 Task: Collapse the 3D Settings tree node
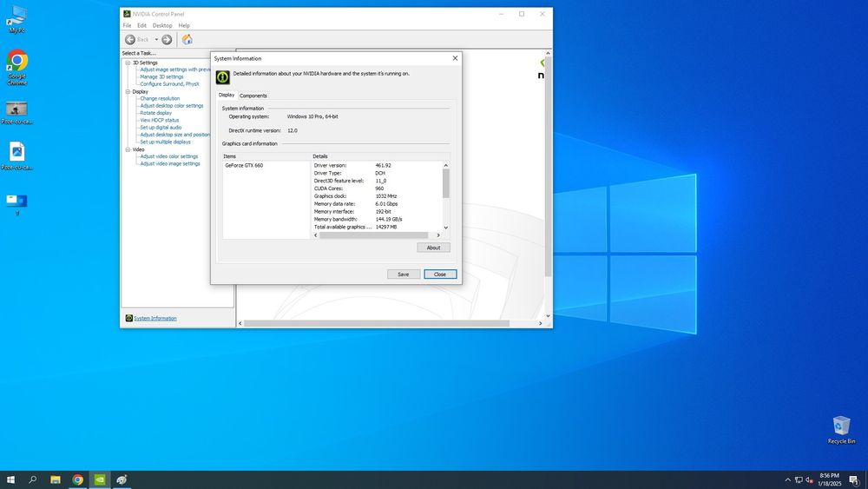pyautogui.click(x=128, y=63)
